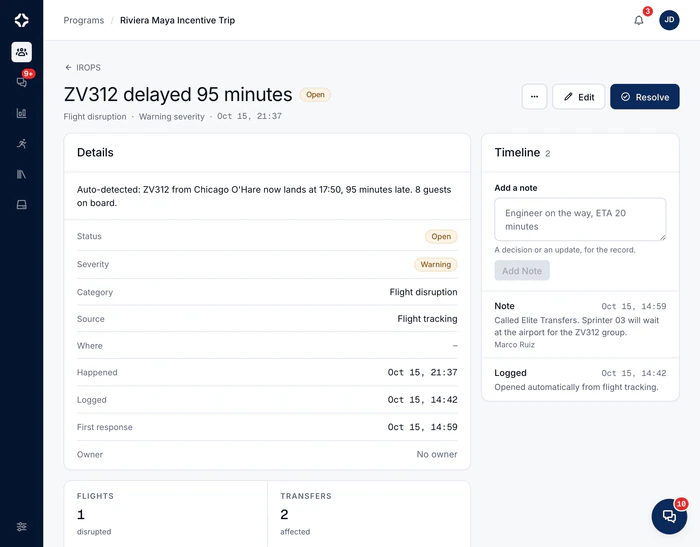The image size is (700, 547).
Task: Select the Flight disruption category value
Action: coord(423,292)
